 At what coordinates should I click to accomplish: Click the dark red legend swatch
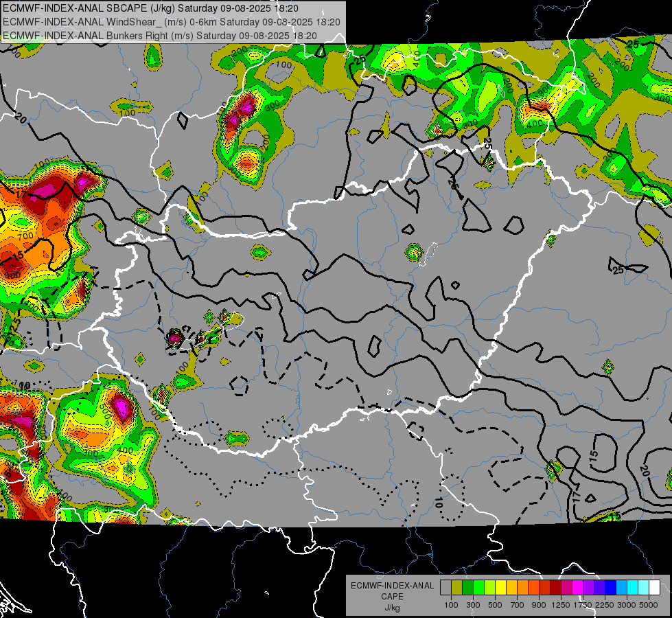[556, 587]
